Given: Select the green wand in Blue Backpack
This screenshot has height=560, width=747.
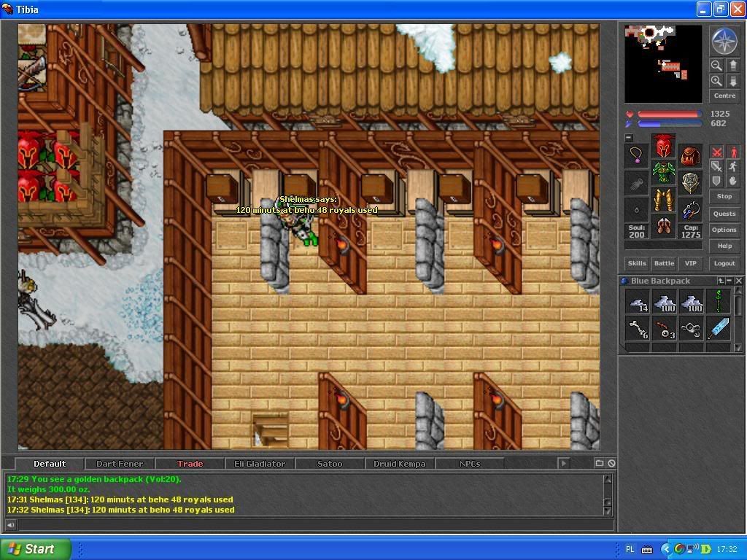Looking at the screenshot, I should [x=719, y=302].
